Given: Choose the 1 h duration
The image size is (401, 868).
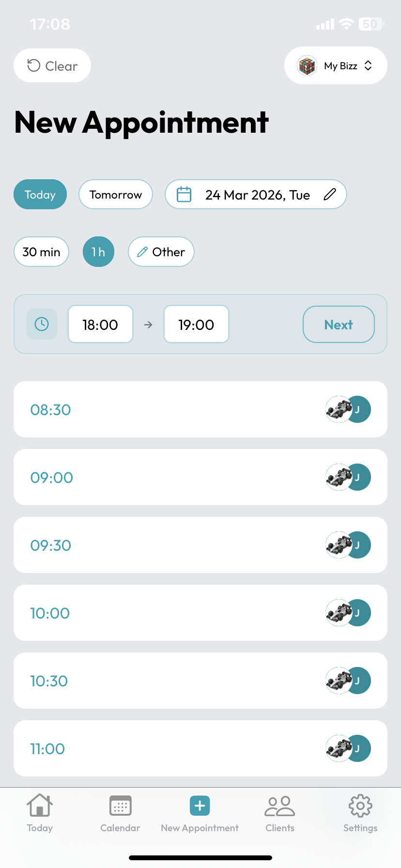Looking at the screenshot, I should point(98,252).
